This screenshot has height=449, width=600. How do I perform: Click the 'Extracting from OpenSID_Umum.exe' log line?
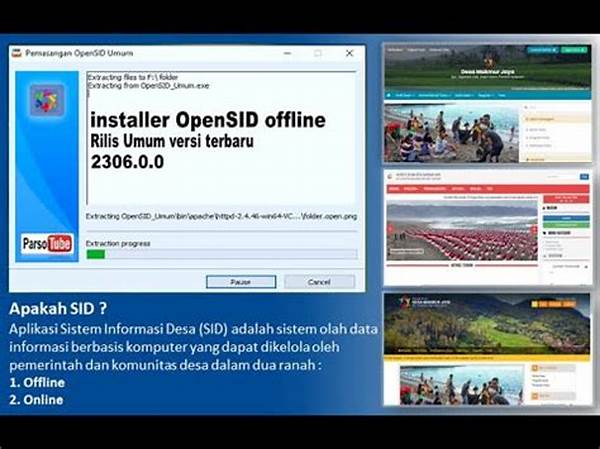[x=148, y=86]
